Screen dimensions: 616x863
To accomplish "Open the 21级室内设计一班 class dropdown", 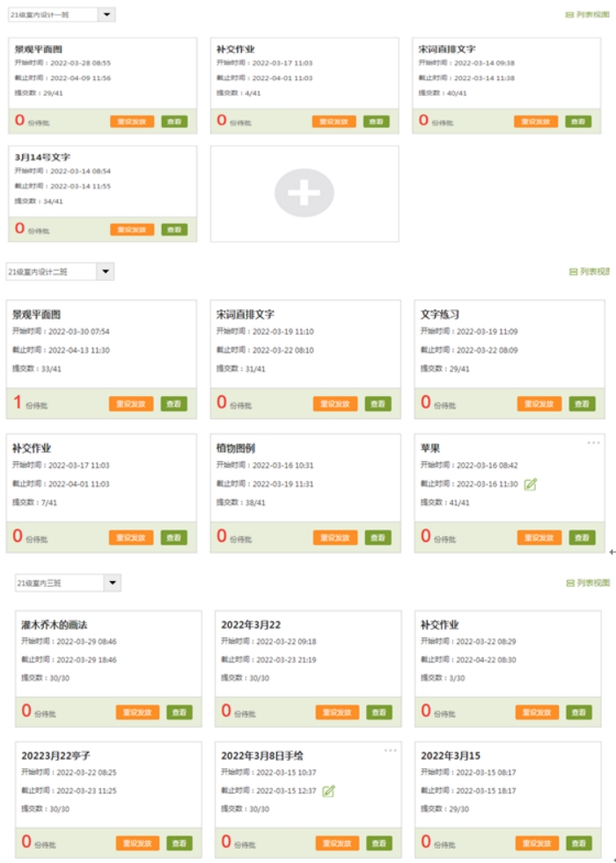I will coord(106,15).
